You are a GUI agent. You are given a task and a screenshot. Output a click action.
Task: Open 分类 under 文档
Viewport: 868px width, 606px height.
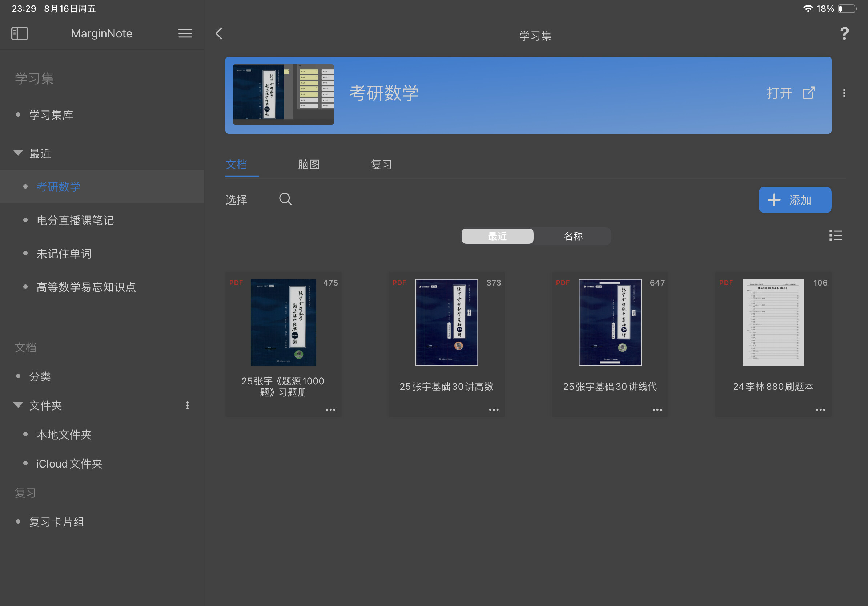tap(40, 376)
